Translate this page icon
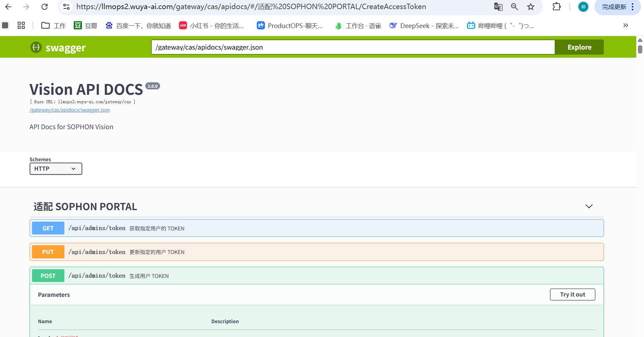 498,7
